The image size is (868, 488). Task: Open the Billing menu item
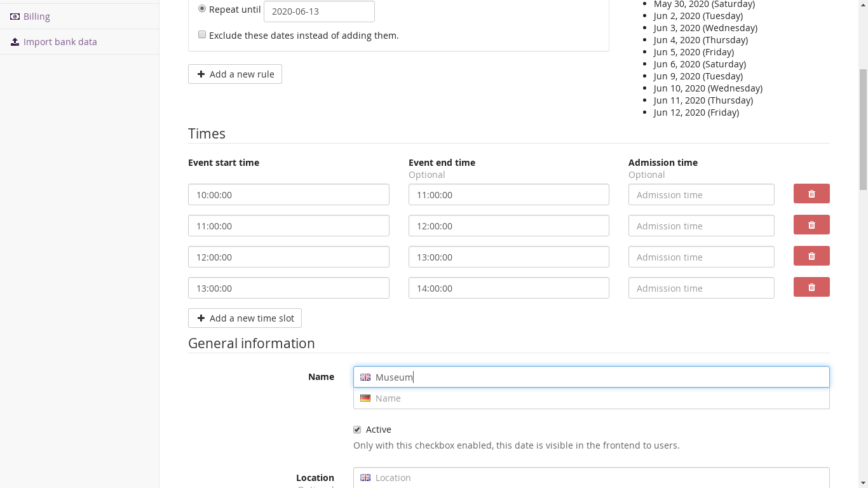(37, 17)
